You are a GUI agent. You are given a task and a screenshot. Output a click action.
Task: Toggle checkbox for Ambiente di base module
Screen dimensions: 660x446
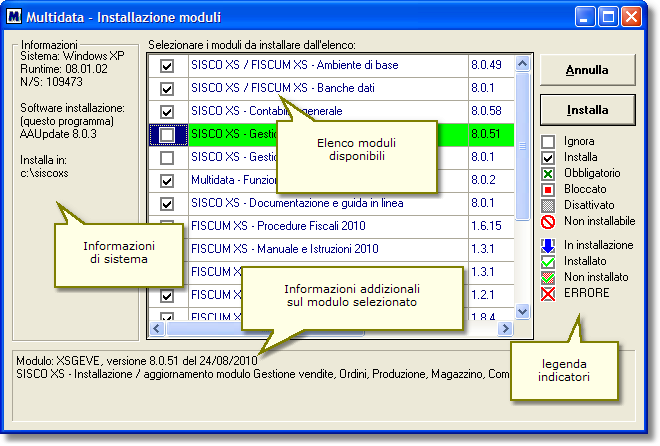pos(167,66)
